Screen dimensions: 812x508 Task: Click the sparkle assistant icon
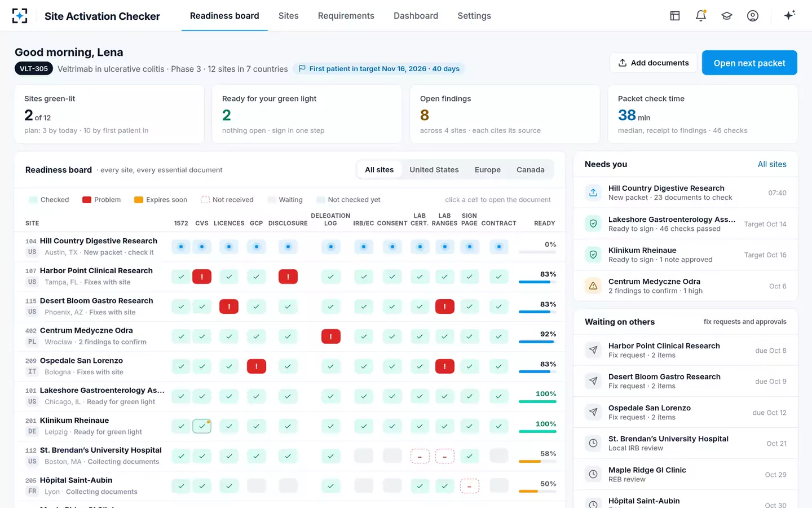[789, 15]
